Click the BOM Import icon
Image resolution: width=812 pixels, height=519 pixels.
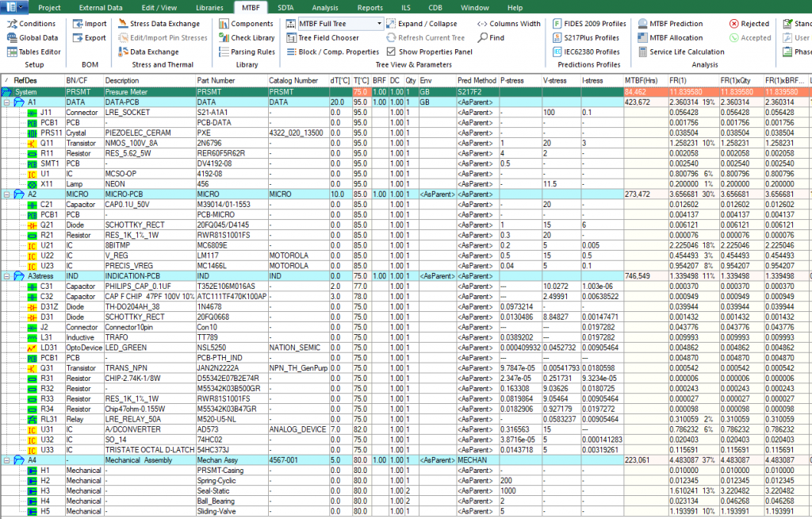point(78,24)
